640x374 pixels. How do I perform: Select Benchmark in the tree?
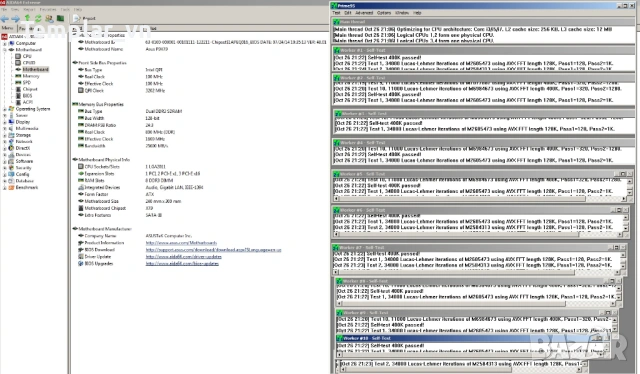coord(27,187)
